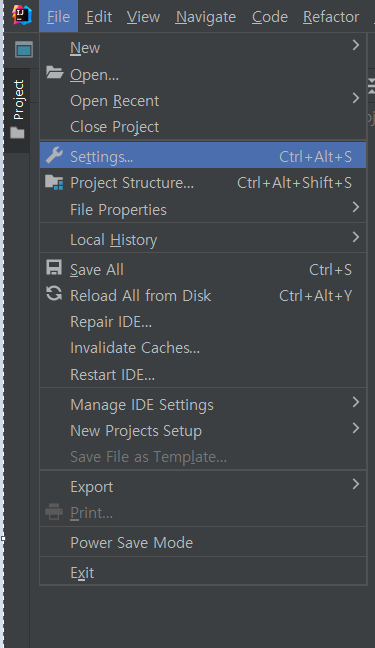Click the Open folder icon
Image resolution: width=375 pixels, height=648 pixels.
point(54,73)
